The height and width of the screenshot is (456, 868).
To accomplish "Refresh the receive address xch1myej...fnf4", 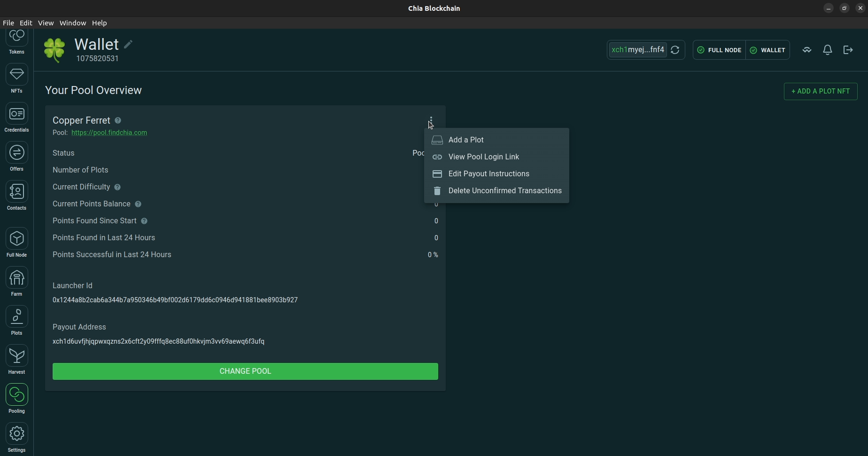I will (675, 50).
